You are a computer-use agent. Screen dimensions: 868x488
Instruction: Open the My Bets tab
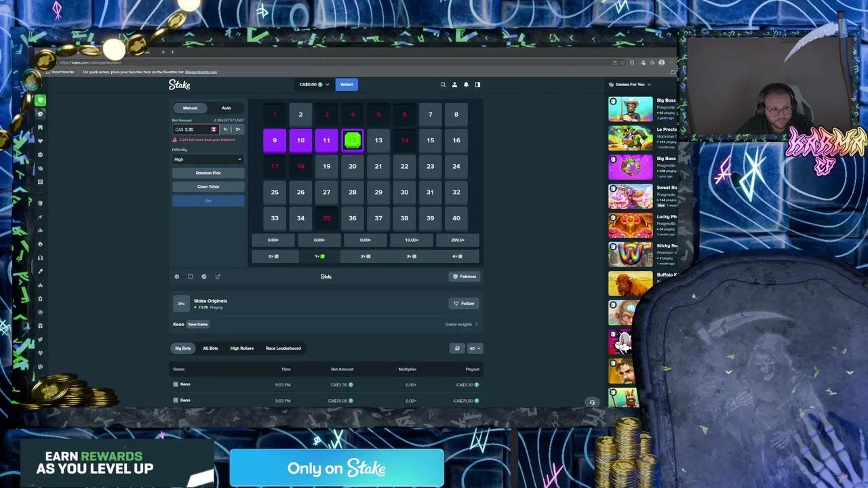click(183, 348)
